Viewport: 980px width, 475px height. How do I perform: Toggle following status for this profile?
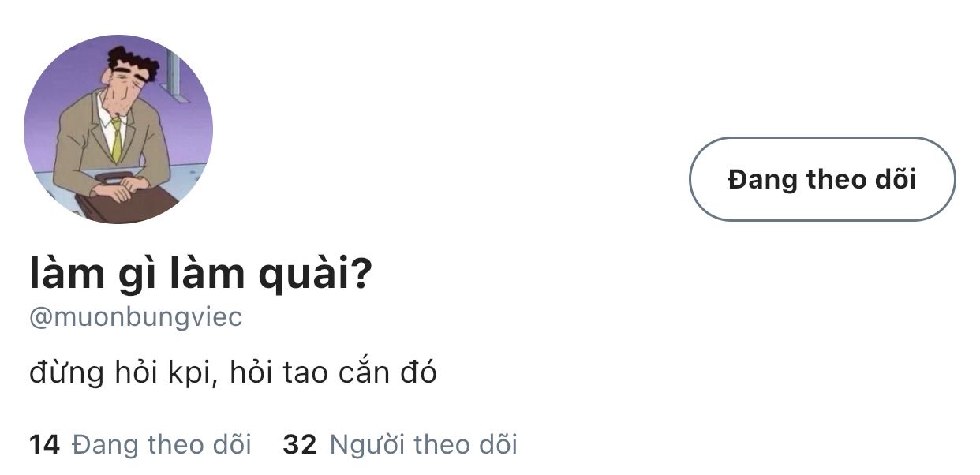[x=821, y=179]
